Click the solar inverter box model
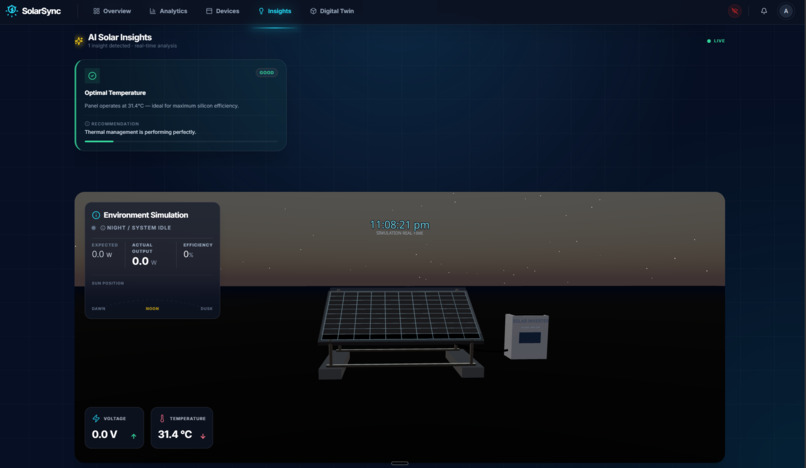The width and height of the screenshot is (806, 468). coord(526,336)
